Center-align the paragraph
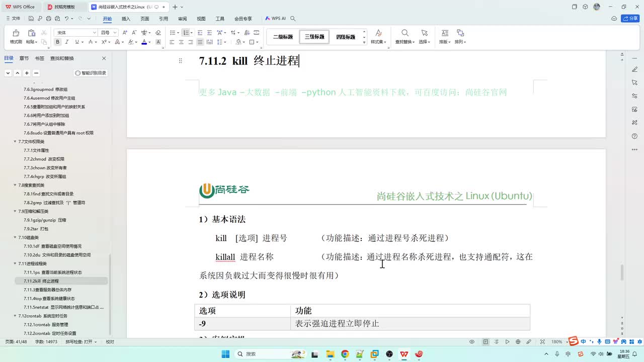This screenshot has width=644, height=362. (x=181, y=42)
